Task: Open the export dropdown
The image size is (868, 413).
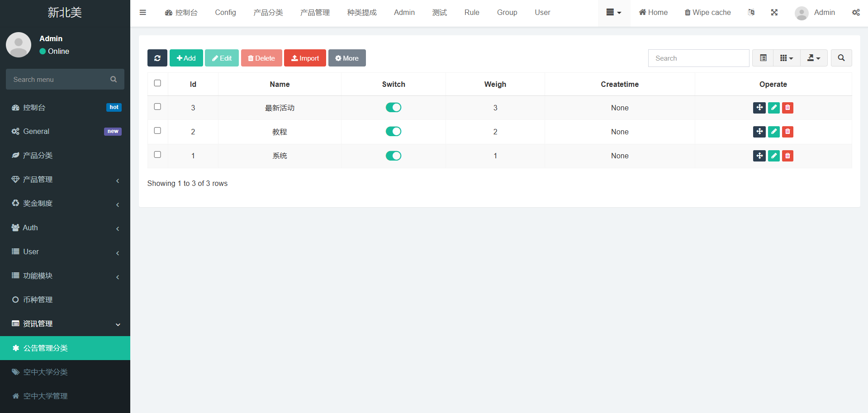Action: point(813,58)
